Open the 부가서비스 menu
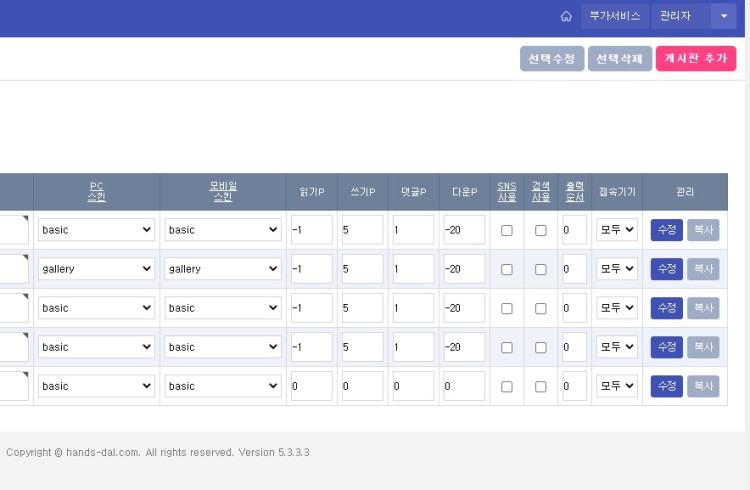The image size is (750, 490). [x=614, y=17]
